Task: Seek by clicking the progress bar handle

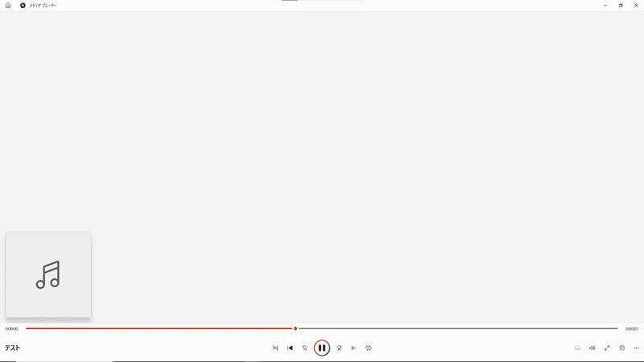Action: [x=295, y=328]
